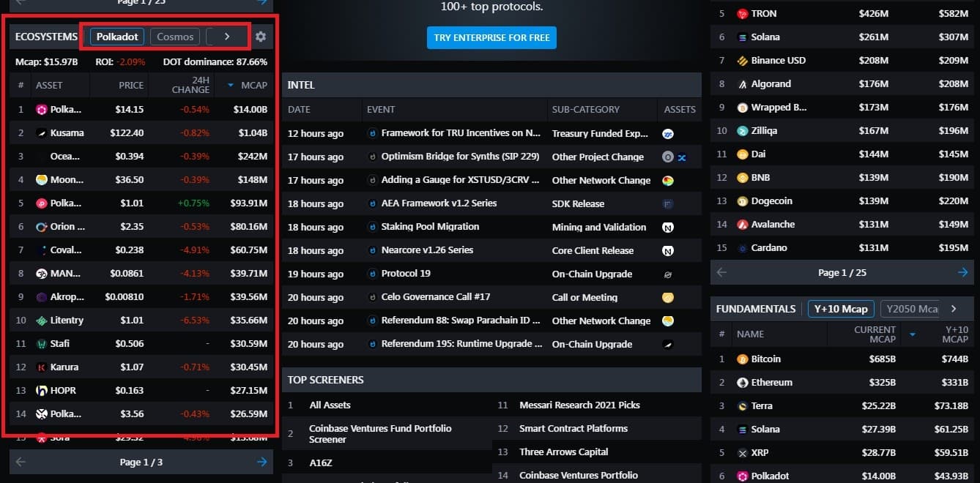
Task: Open A16Z screener
Action: (321, 463)
